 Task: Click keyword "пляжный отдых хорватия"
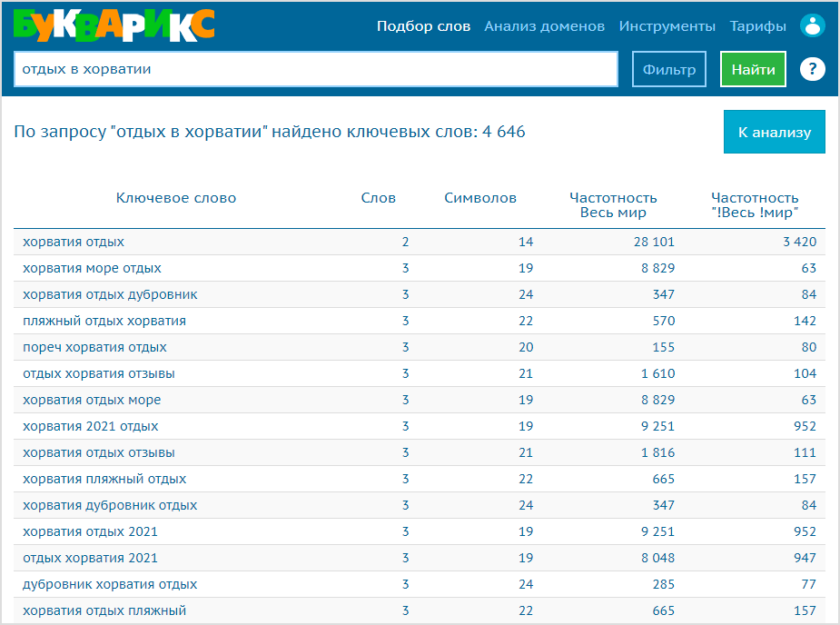click(104, 321)
